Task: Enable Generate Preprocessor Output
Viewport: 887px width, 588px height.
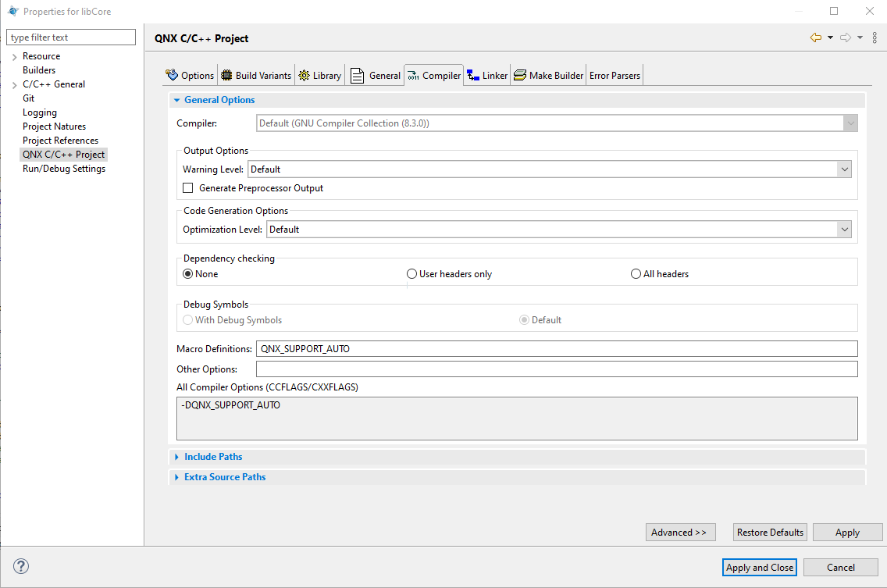Action: pos(187,187)
